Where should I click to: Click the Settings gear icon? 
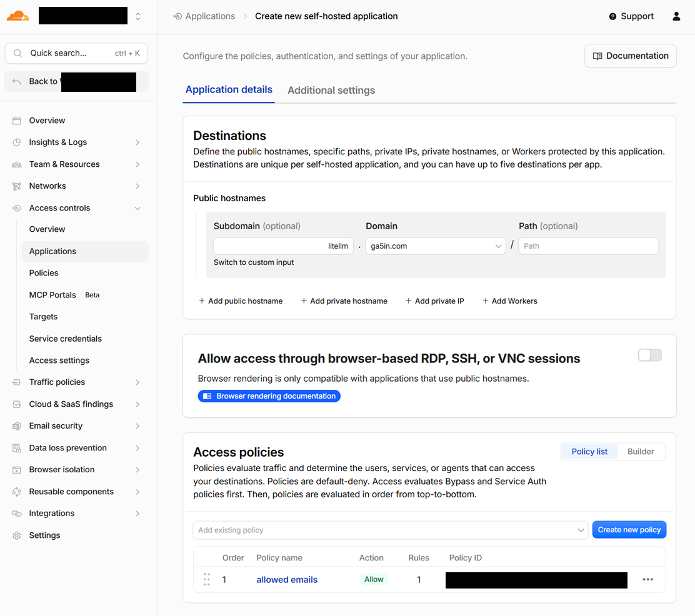click(17, 535)
